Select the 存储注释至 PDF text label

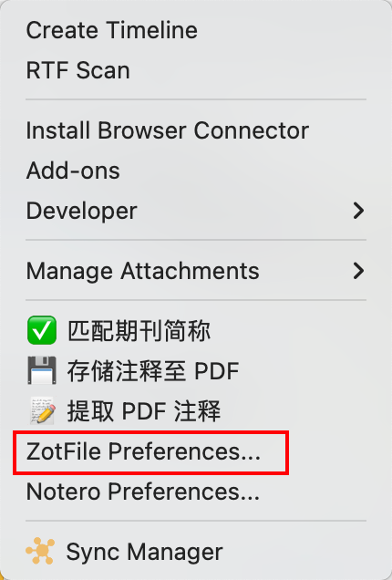pos(153,370)
